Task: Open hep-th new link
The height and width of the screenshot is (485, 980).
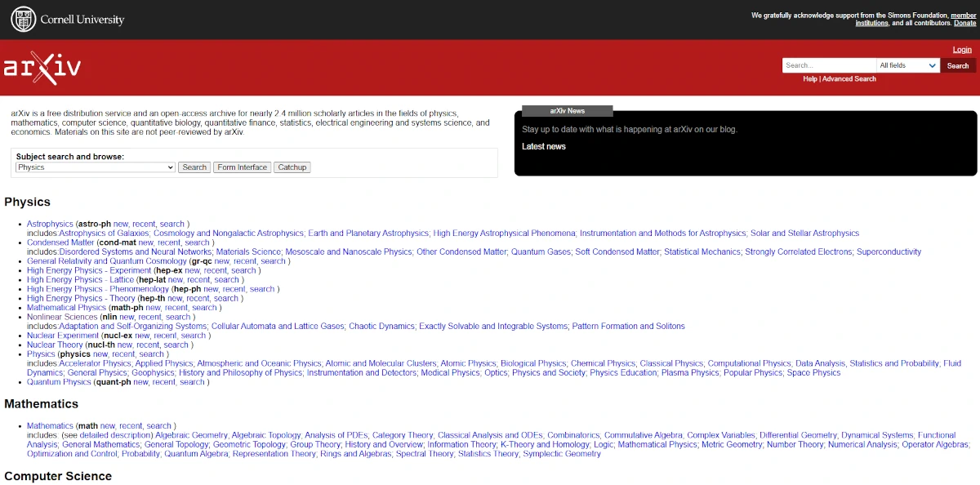Action: 175,299
